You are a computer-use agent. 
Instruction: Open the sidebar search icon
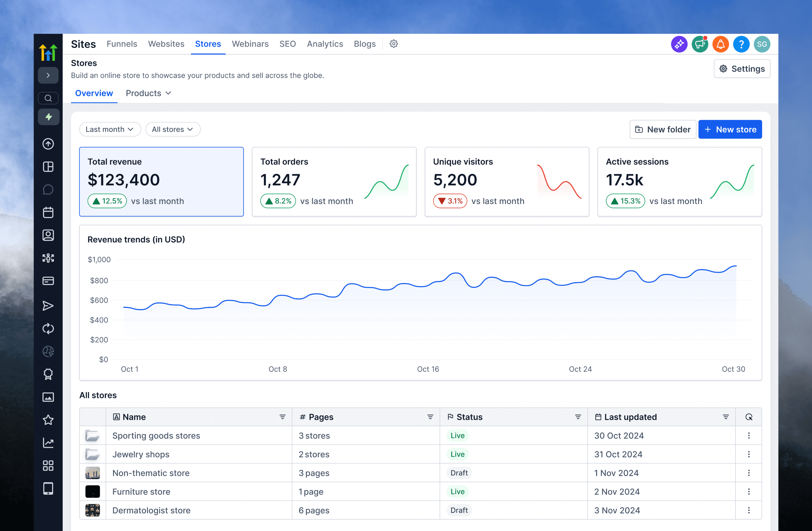point(48,98)
